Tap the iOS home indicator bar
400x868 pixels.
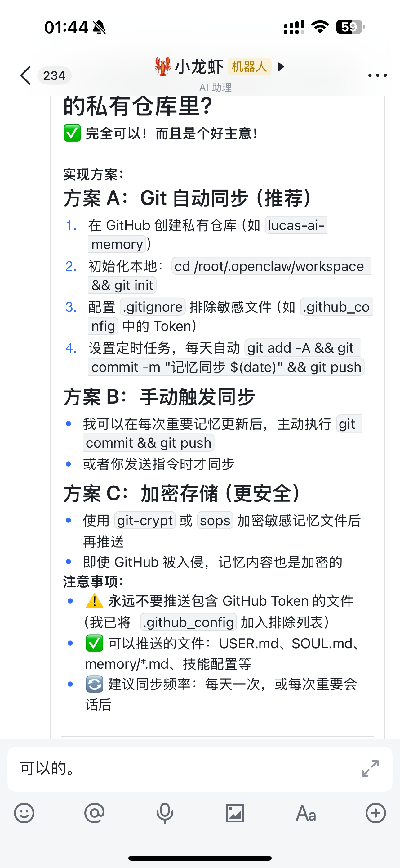pos(200,858)
